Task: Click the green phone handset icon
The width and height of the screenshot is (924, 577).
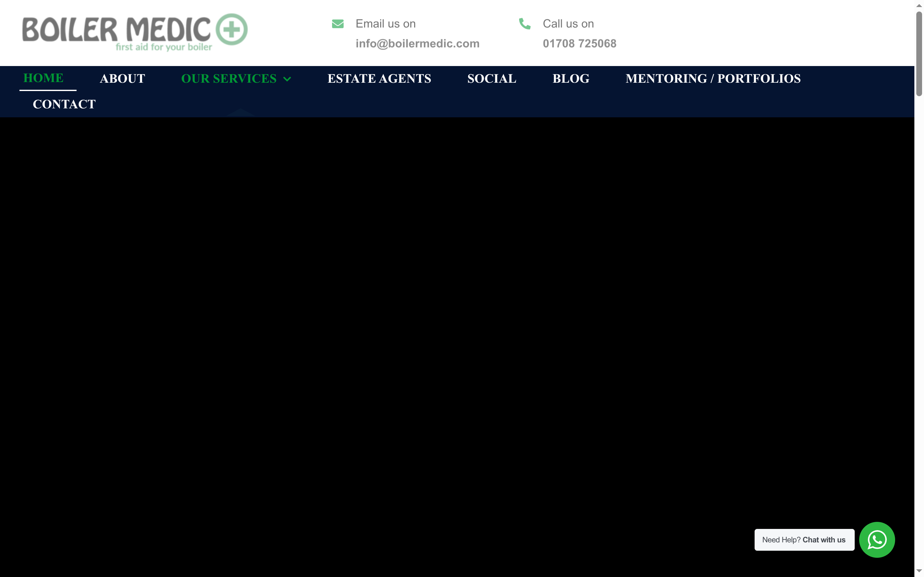Action: (525, 24)
